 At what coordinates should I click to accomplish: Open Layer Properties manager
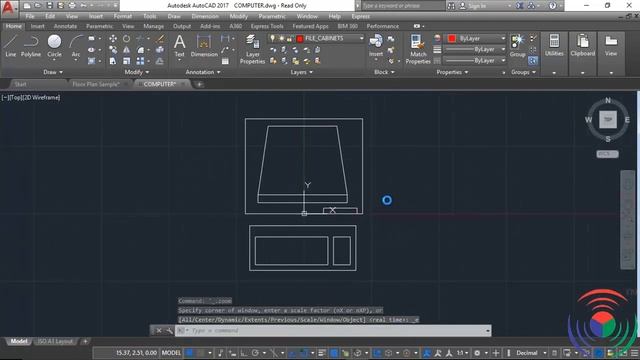[253, 49]
